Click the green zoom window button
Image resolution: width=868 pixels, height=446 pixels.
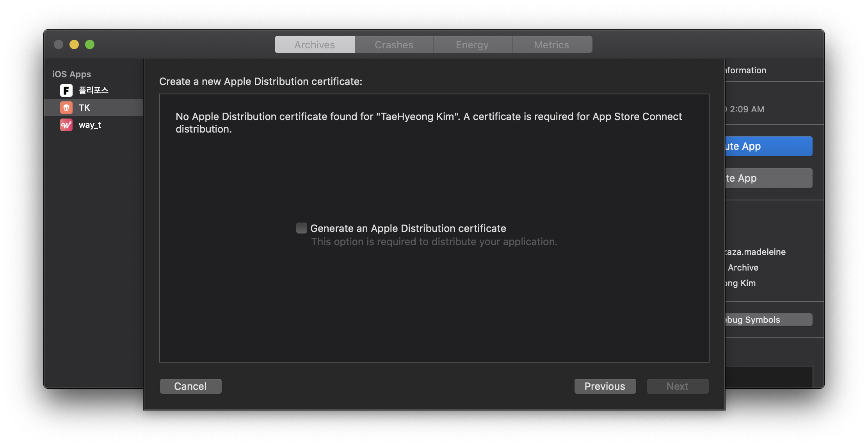90,44
